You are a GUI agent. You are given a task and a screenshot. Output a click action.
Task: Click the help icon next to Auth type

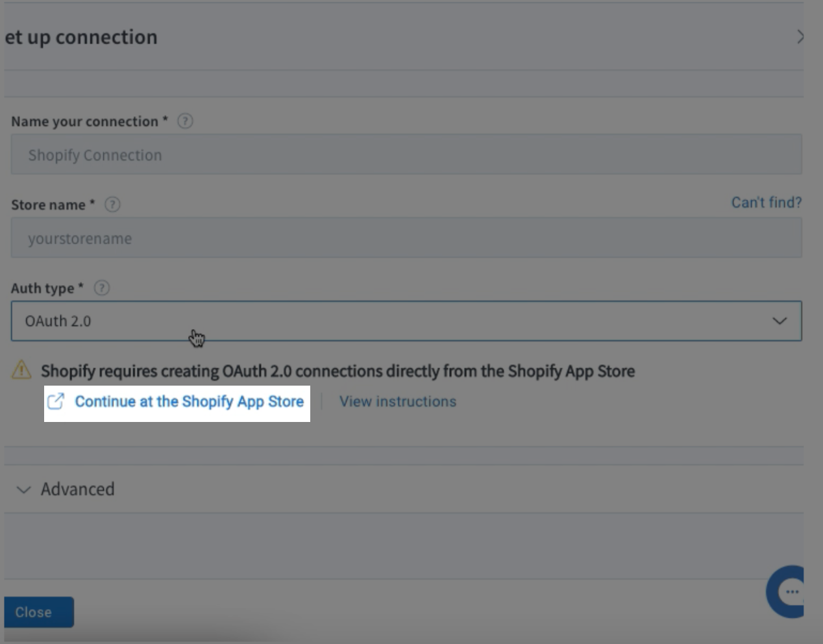point(102,288)
